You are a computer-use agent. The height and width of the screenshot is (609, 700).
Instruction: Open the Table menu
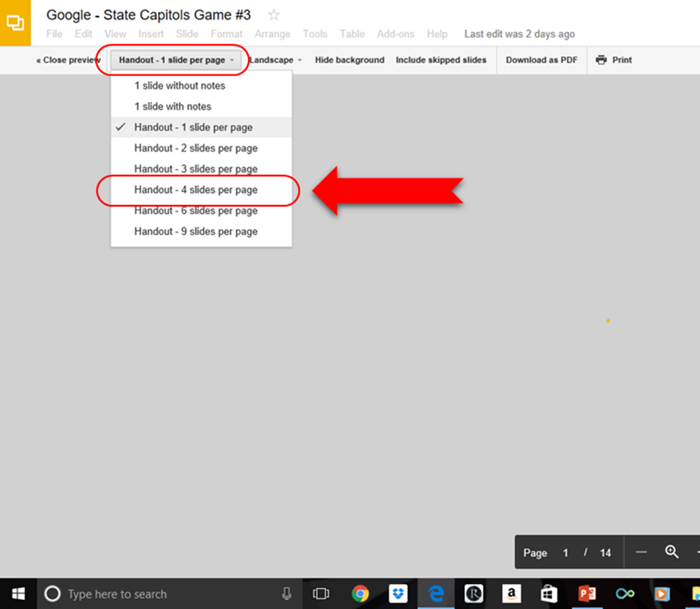click(352, 34)
